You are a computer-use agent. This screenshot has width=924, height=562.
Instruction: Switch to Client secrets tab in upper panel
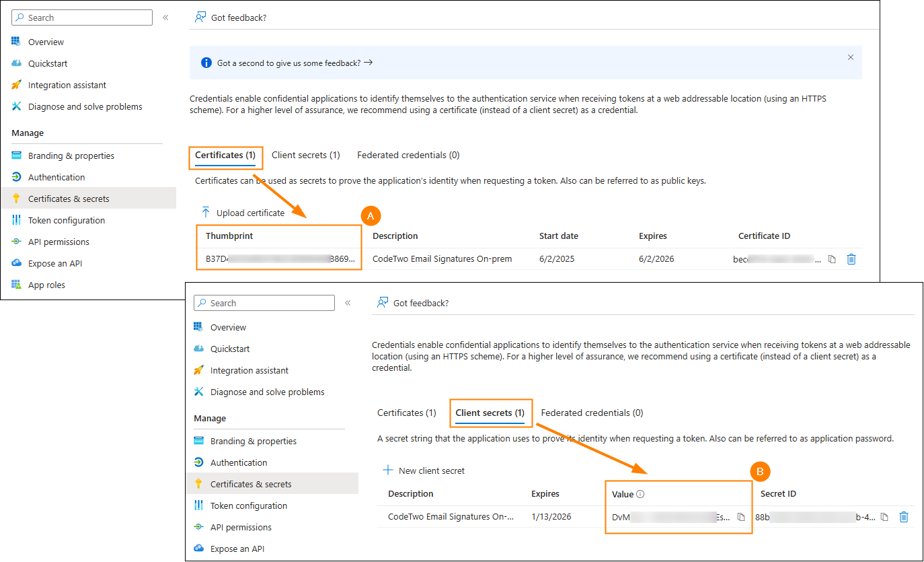(305, 155)
